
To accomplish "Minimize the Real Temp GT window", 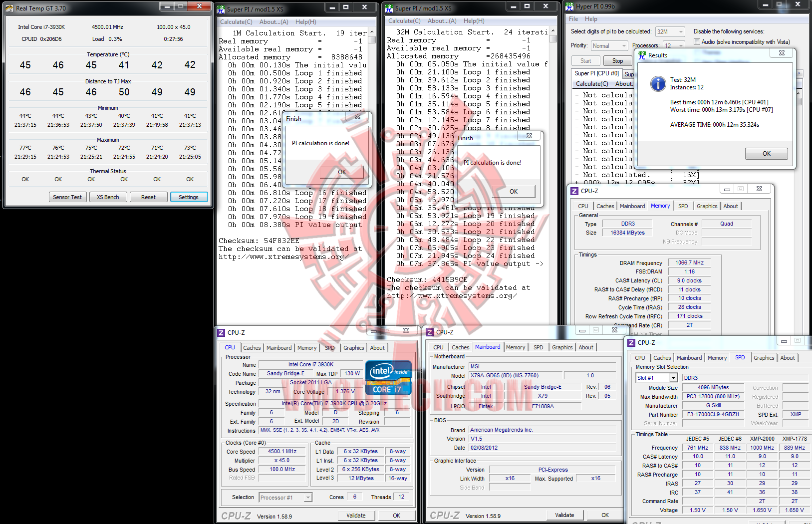I will click(x=167, y=6).
